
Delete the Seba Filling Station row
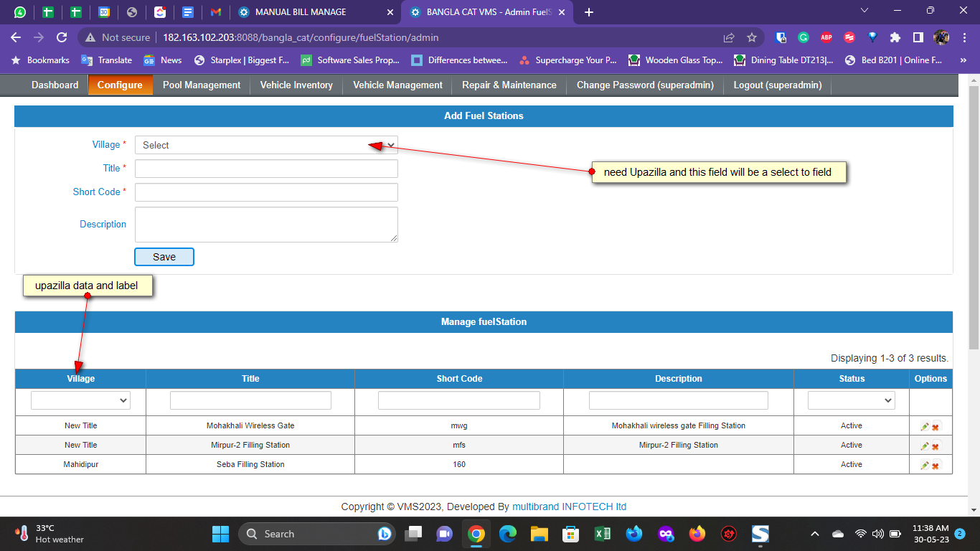click(936, 466)
